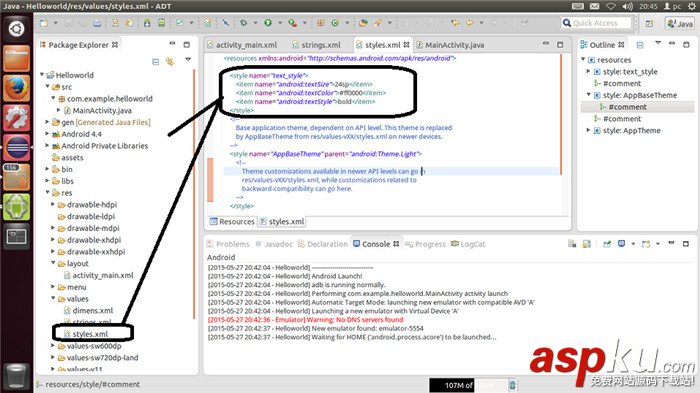This screenshot has height=393, width=700.
Task: Select the Resources tab below the editor
Action: pyautogui.click(x=232, y=222)
